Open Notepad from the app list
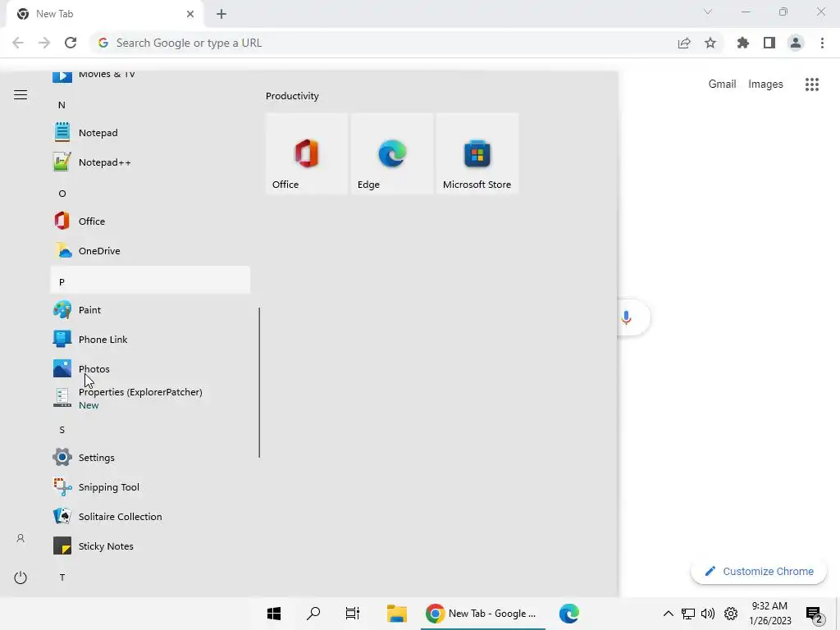The height and width of the screenshot is (630, 840). 150,133
